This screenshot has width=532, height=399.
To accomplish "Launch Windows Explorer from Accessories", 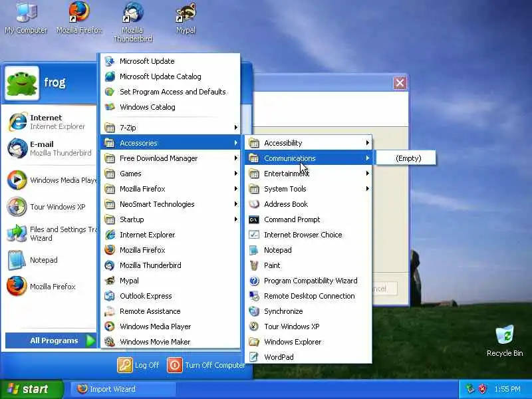I will click(x=309, y=342).
